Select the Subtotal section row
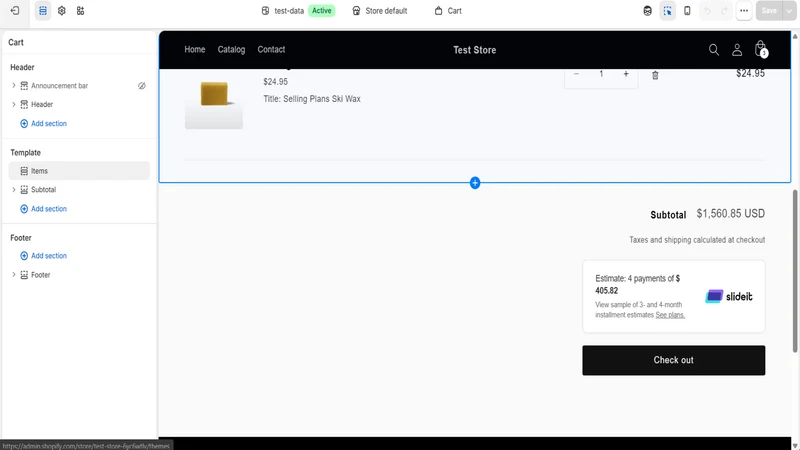Image resolution: width=800 pixels, height=450 pixels. pos(79,189)
